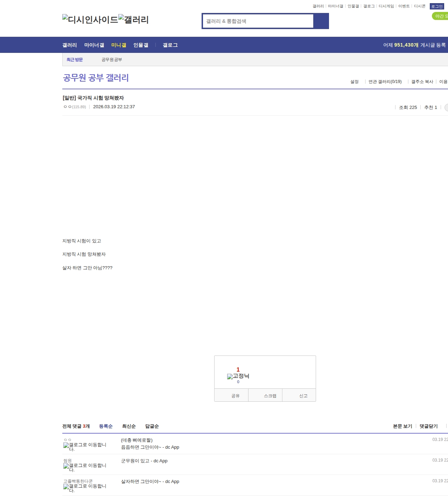Expand 연관 갤러리(0/19) list
The width and height of the screenshot is (448, 504).
(x=385, y=82)
